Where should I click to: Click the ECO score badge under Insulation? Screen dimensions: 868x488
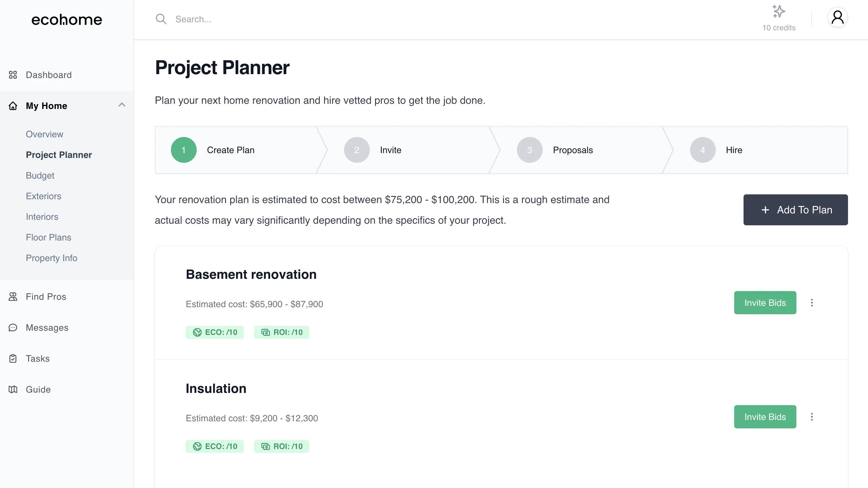(215, 446)
